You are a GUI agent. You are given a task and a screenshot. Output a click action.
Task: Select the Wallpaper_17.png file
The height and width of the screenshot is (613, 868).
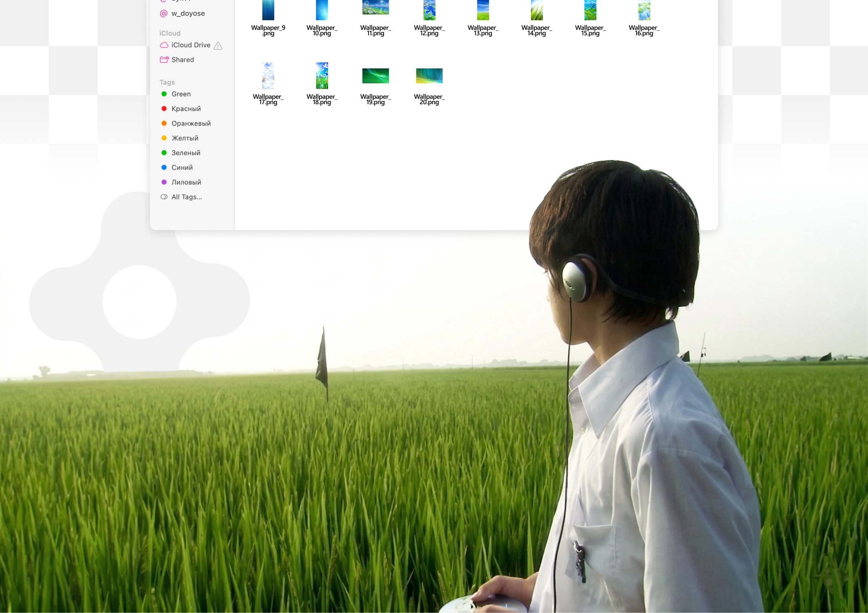pos(268,76)
